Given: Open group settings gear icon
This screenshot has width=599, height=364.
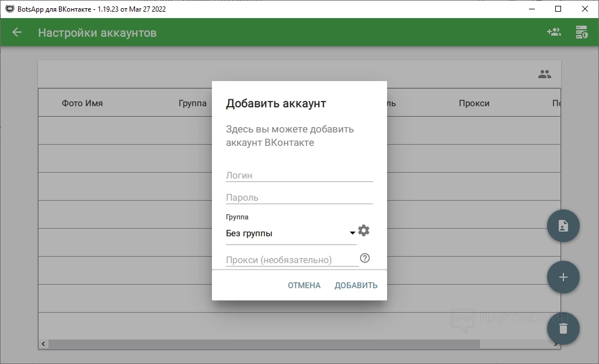Looking at the screenshot, I should click(364, 230).
